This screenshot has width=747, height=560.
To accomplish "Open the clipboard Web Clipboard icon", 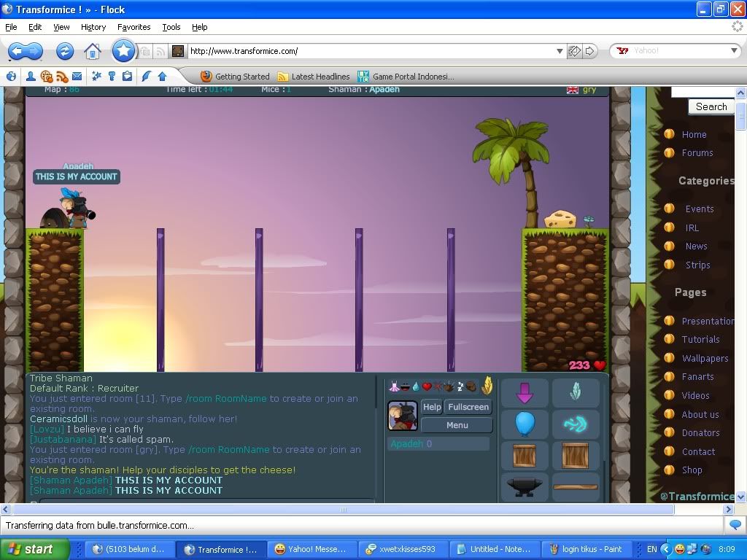I will tap(127, 76).
